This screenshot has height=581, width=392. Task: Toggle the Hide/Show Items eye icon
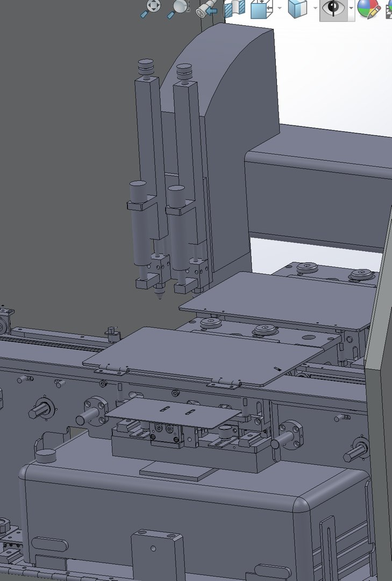pyautogui.click(x=333, y=9)
